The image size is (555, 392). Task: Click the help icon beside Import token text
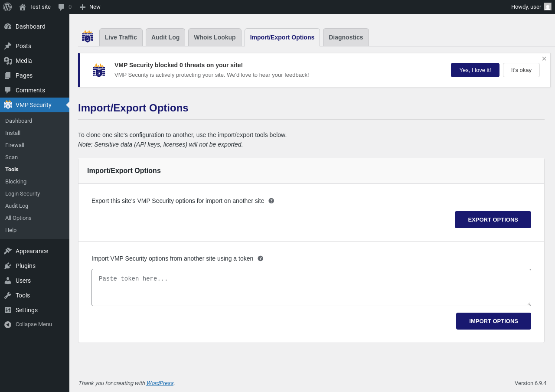pos(261,258)
